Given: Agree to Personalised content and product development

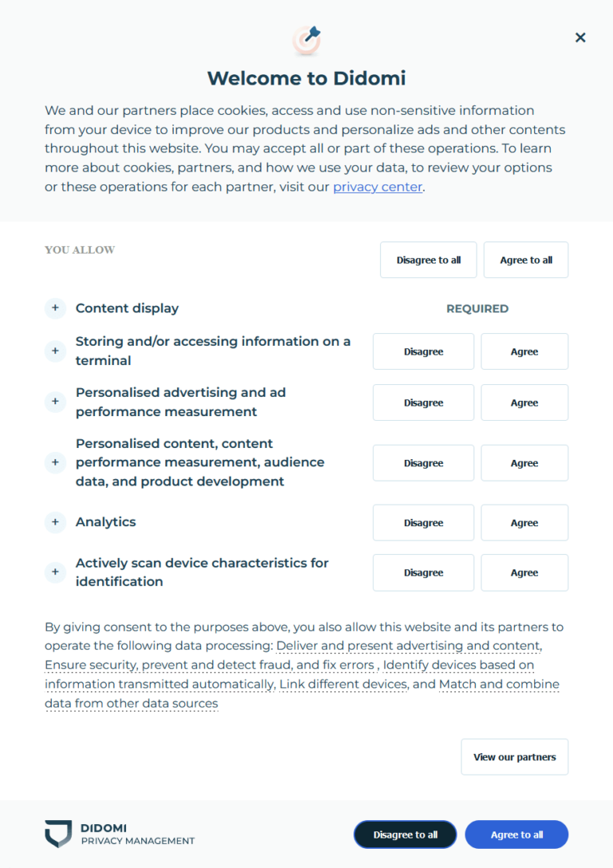Looking at the screenshot, I should pyautogui.click(x=524, y=462).
